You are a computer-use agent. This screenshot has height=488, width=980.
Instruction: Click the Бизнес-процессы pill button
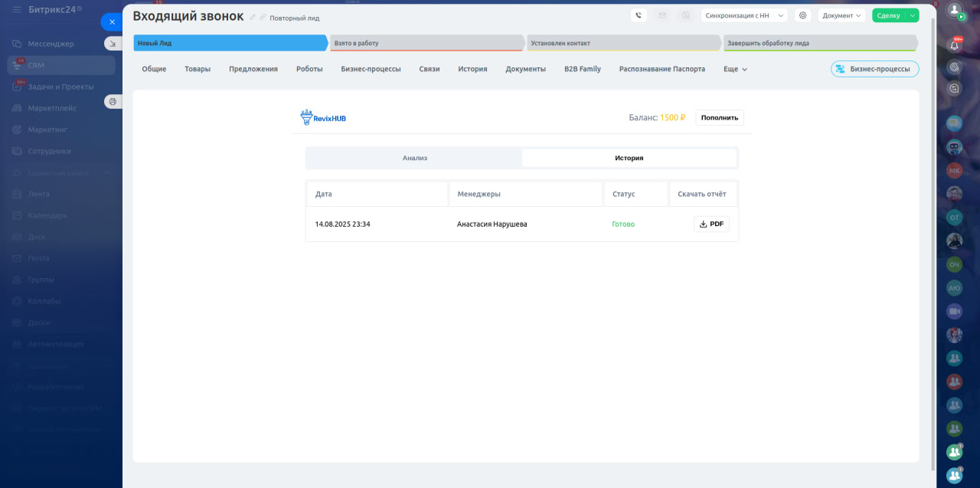point(874,69)
